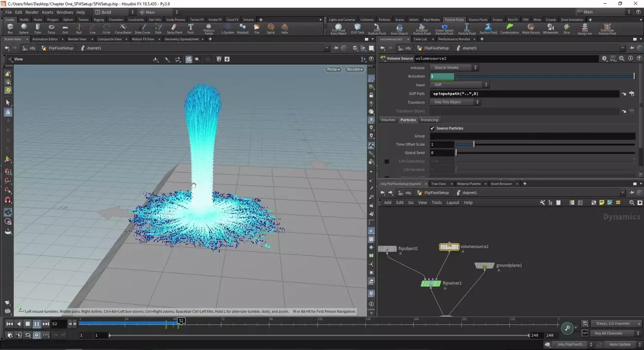This screenshot has width=644, height=350.
Task: Switch to the Geometry Spreadsheet tab
Action: click(x=181, y=39)
